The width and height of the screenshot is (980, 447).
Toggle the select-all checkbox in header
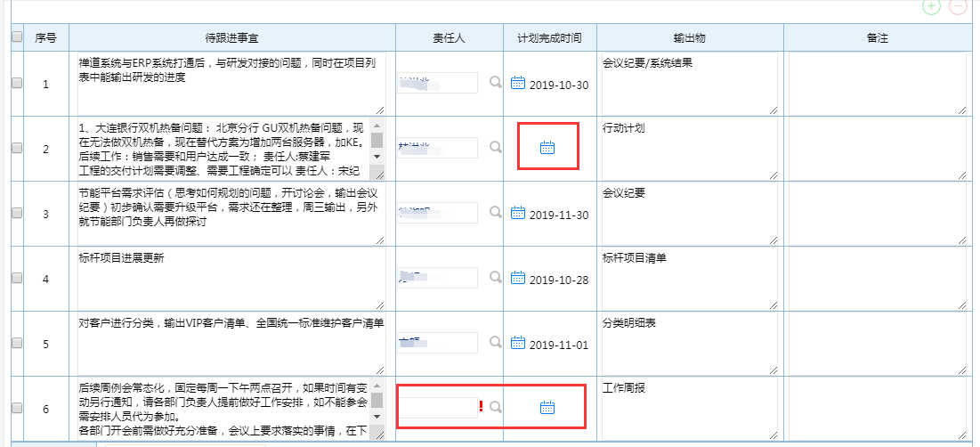[x=17, y=37]
